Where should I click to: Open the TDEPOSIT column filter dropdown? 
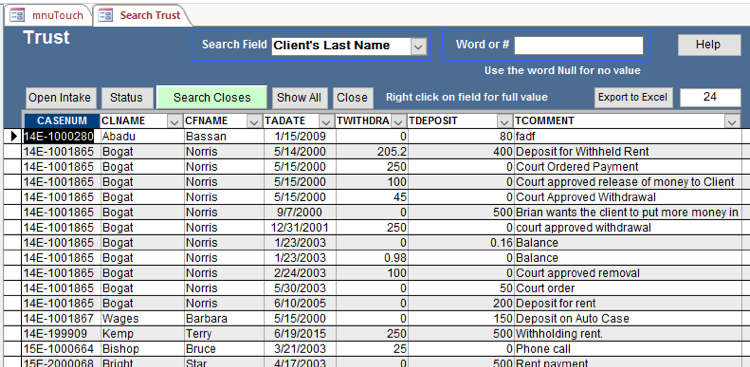(x=504, y=122)
